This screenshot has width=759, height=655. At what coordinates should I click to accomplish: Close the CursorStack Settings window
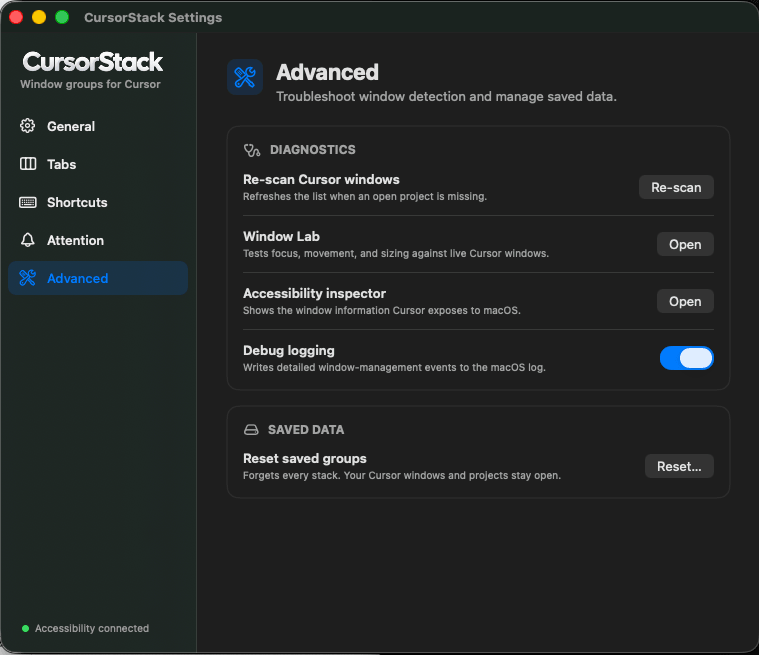tap(16, 17)
